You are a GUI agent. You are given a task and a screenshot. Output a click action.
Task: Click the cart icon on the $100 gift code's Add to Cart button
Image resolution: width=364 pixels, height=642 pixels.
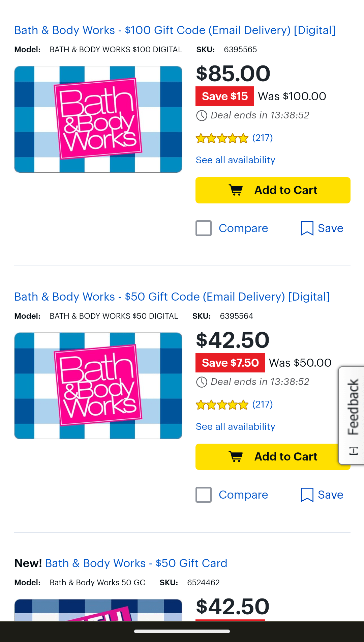pos(236,190)
